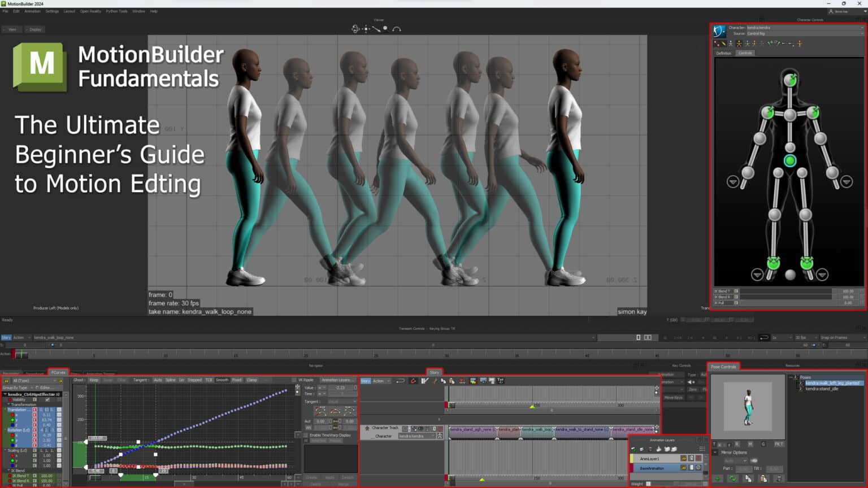Select the hips effector on the character rig
This screenshot has height=488, width=868.
coord(789,161)
